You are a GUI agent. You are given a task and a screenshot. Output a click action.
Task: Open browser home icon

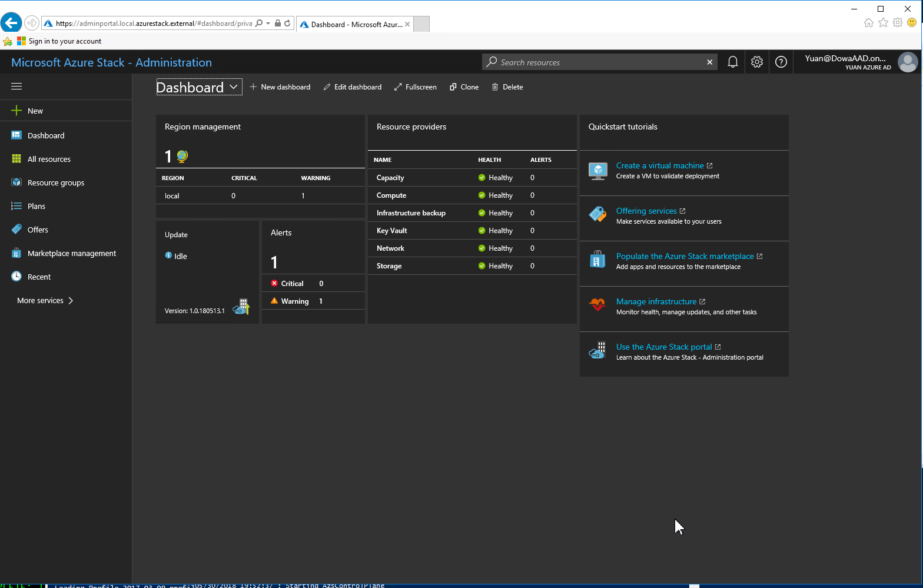coord(869,22)
